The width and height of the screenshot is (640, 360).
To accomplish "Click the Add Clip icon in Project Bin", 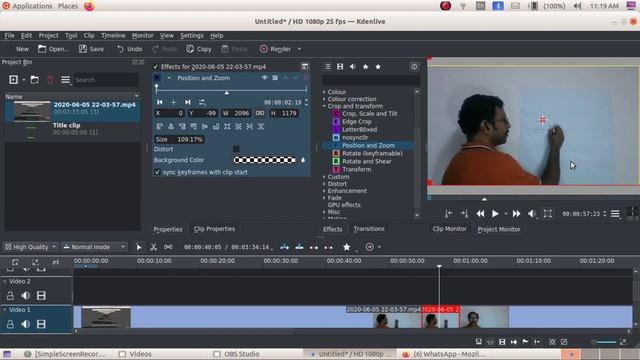I will tap(13, 80).
